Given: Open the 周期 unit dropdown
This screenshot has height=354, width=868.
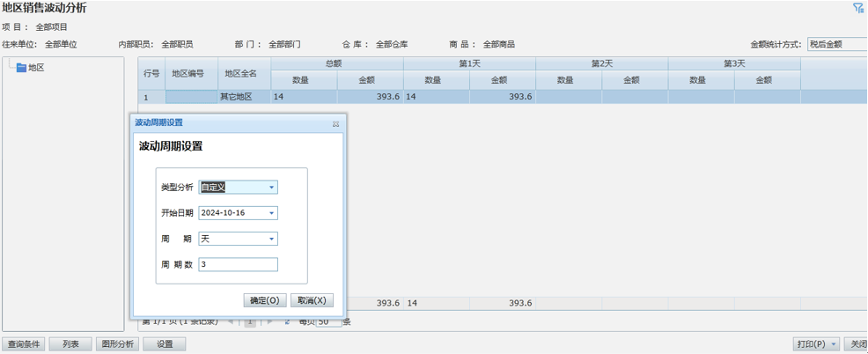Looking at the screenshot, I should pyautogui.click(x=271, y=239).
